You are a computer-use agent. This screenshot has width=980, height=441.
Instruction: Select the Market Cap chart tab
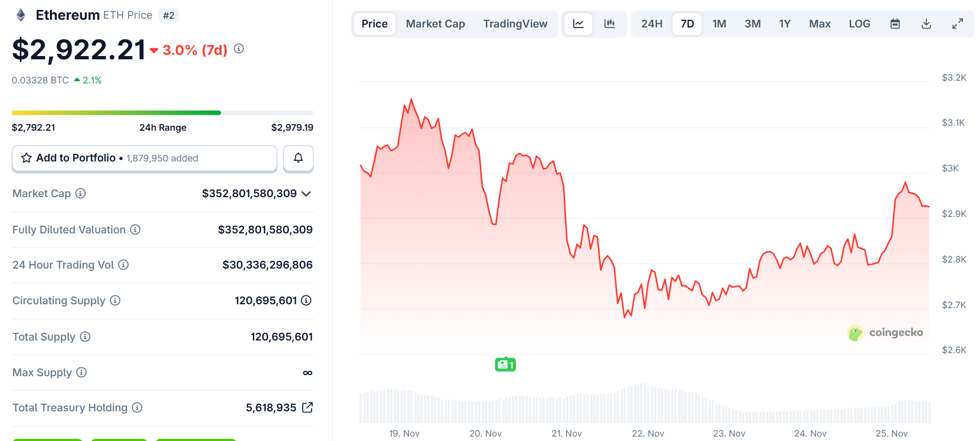click(x=435, y=24)
